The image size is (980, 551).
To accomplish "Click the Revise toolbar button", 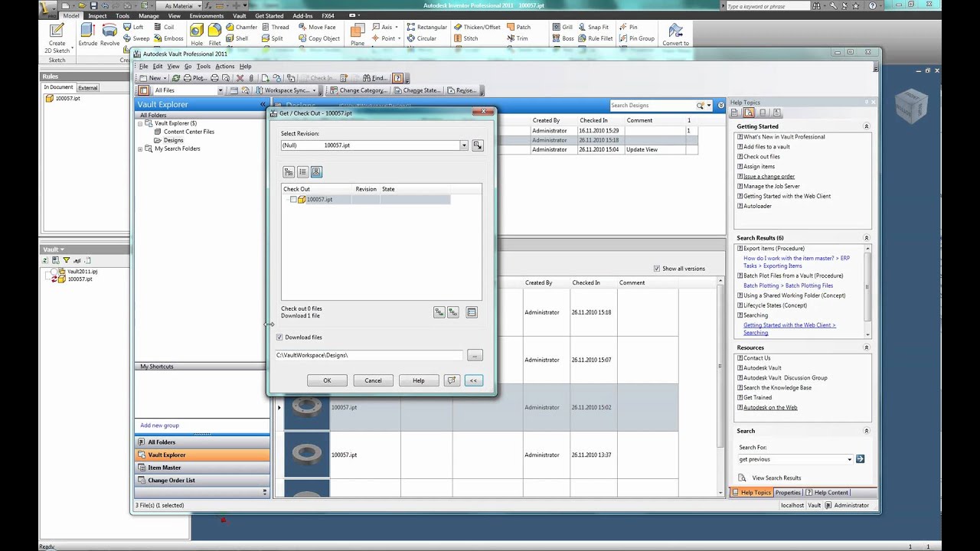I will click(462, 90).
